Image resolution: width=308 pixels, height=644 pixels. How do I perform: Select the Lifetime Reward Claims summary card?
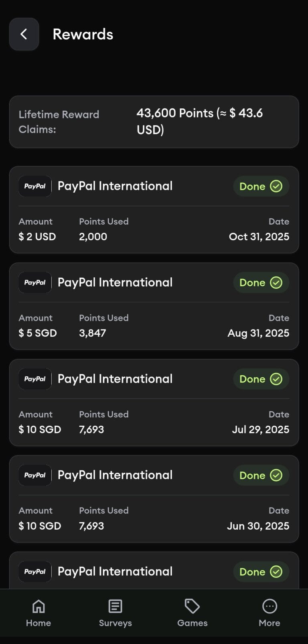[x=154, y=122]
